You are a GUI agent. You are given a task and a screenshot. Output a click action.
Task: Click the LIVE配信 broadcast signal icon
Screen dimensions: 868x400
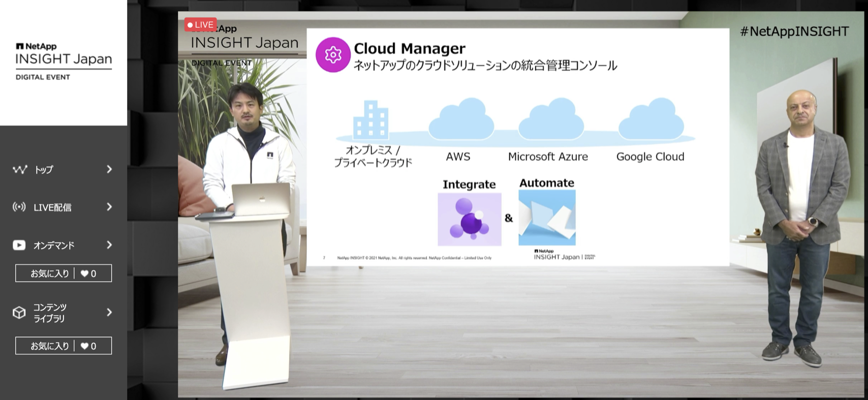(19, 207)
